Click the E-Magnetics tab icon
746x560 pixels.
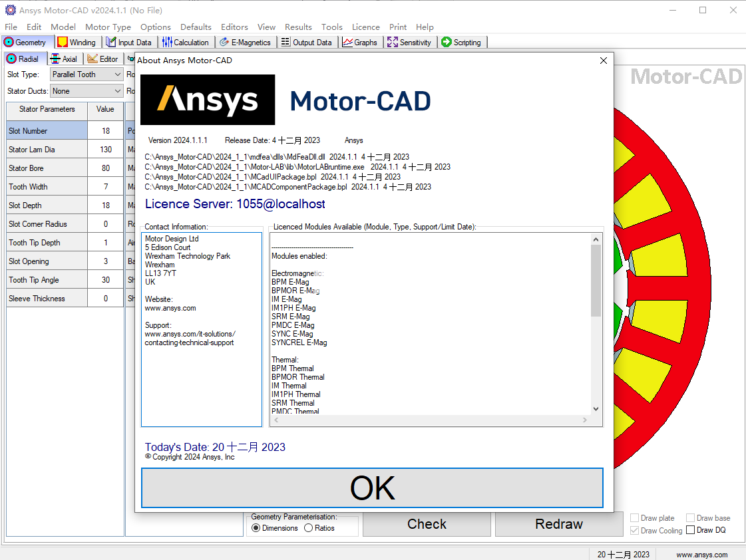pyautogui.click(x=224, y=43)
